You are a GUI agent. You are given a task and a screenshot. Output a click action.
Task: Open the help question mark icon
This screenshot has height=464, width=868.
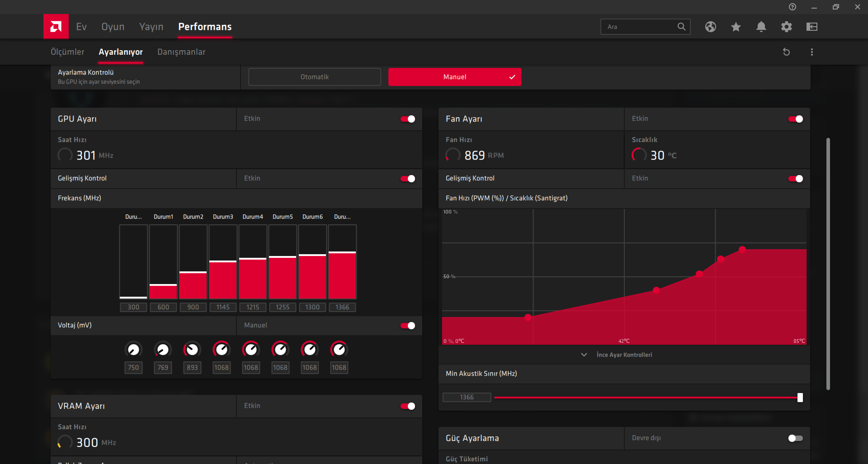coord(793,7)
